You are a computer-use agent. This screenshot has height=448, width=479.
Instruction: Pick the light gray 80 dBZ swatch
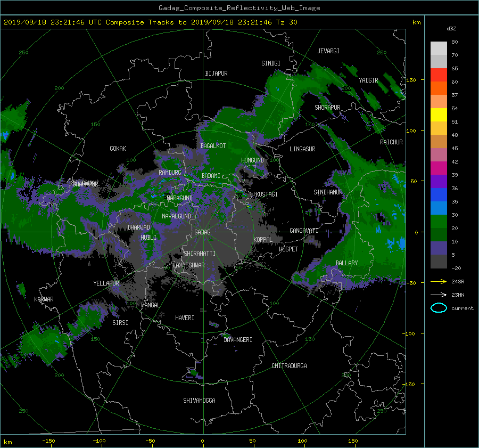[x=439, y=48]
